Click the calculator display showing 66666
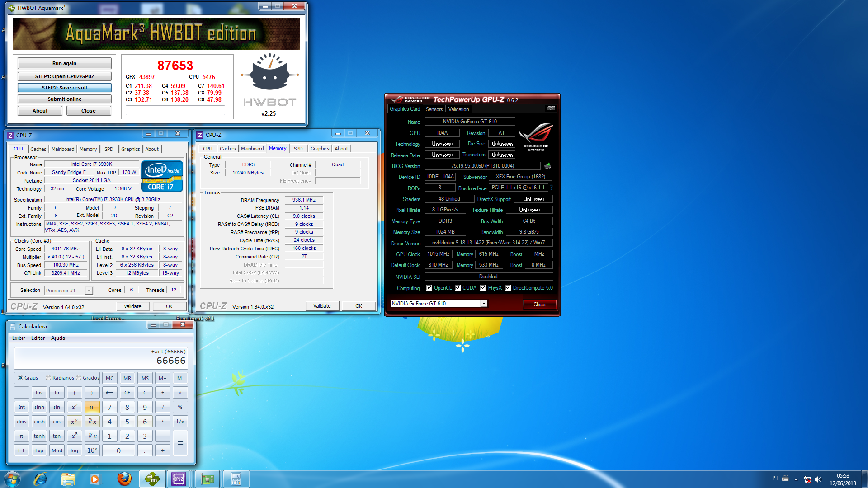The height and width of the screenshot is (488, 868). pos(100,358)
